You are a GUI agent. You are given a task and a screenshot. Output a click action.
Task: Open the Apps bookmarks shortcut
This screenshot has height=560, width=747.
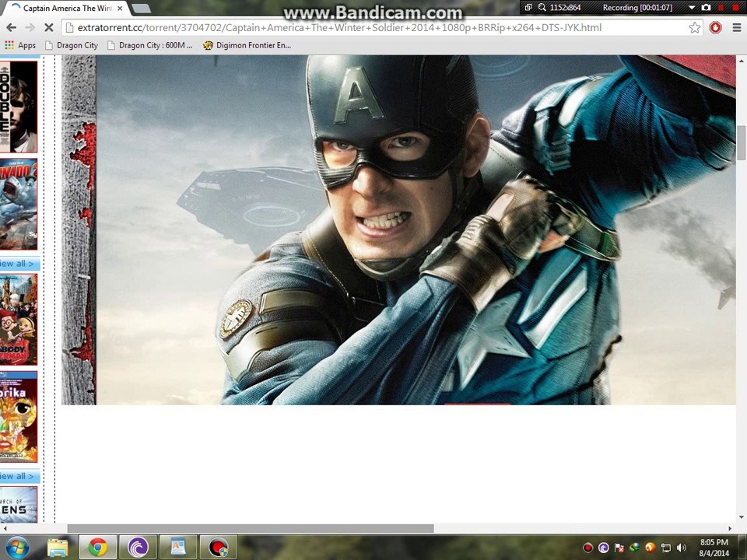pyautogui.click(x=20, y=45)
